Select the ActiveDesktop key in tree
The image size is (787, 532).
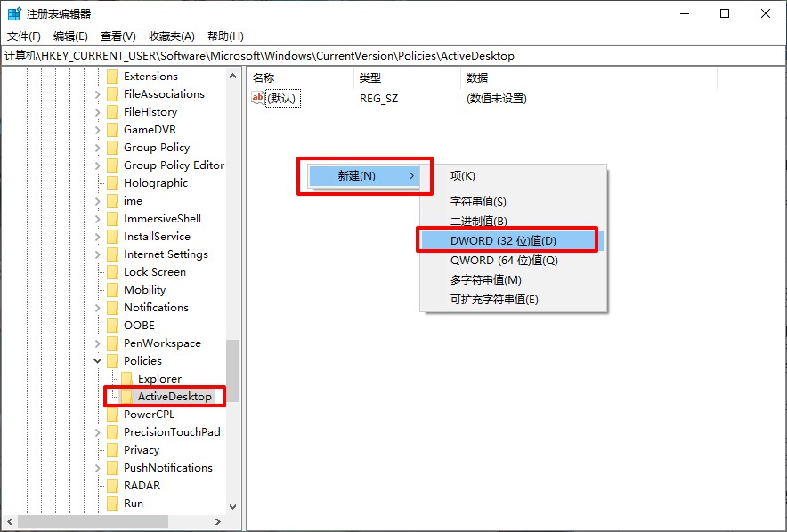coord(174,397)
